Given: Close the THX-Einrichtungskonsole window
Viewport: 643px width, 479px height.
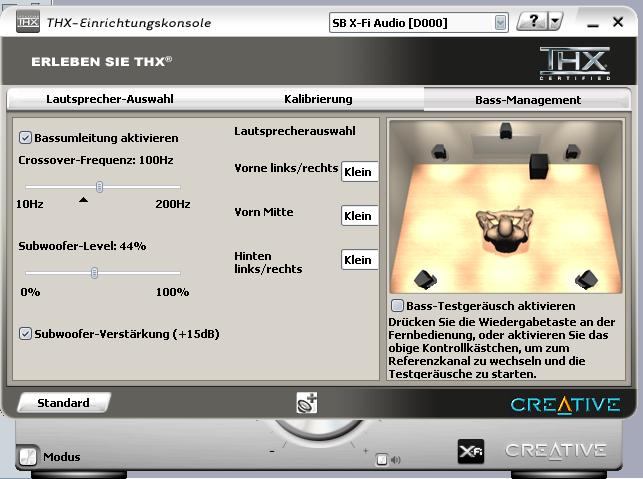Looking at the screenshot, I should click(x=618, y=22).
